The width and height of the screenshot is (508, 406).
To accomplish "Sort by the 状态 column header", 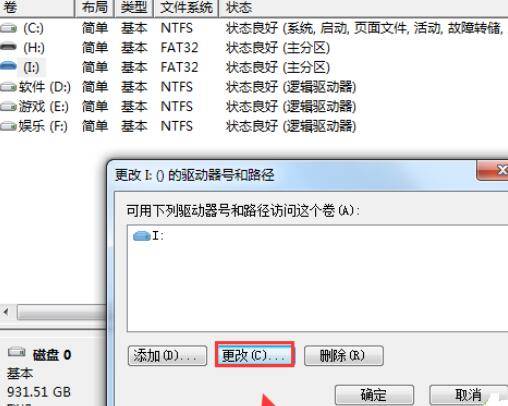I will [x=363, y=8].
